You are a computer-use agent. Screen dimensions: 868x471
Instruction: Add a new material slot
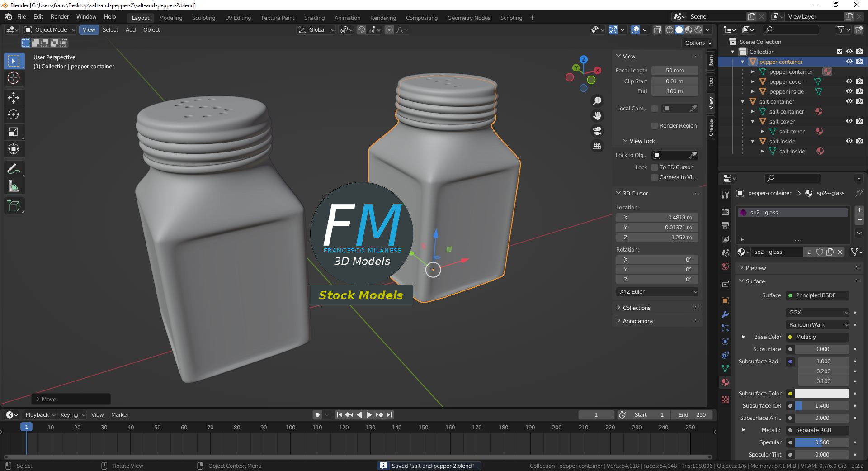pyautogui.click(x=859, y=210)
